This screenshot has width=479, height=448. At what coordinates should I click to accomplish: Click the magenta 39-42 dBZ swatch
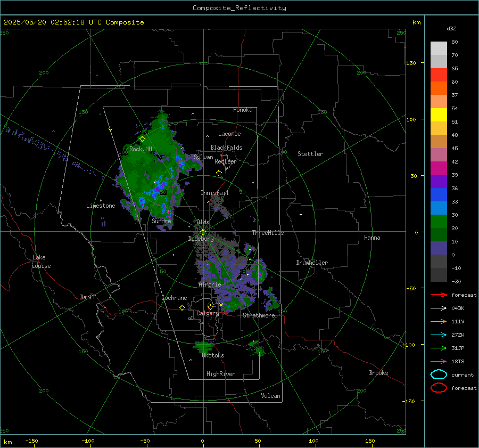coord(439,168)
